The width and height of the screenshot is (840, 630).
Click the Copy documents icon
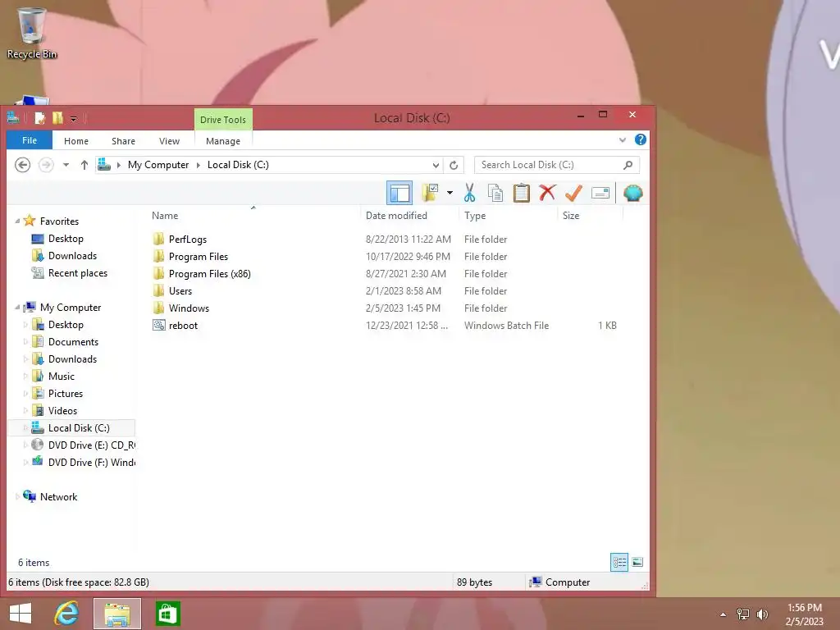(x=495, y=193)
